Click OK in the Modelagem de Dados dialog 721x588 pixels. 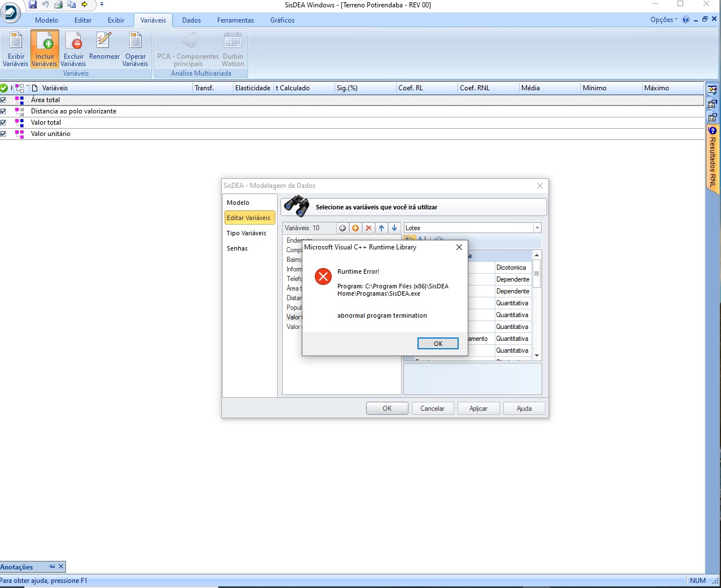click(387, 409)
